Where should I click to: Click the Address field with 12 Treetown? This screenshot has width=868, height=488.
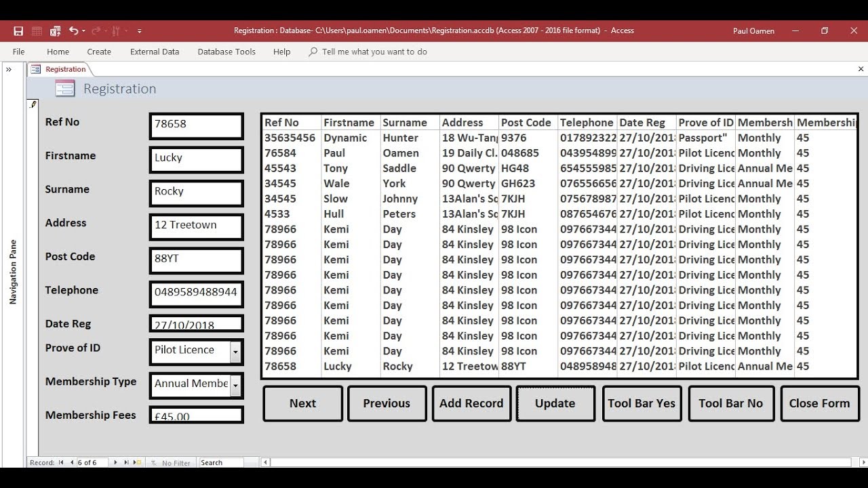tap(196, 227)
